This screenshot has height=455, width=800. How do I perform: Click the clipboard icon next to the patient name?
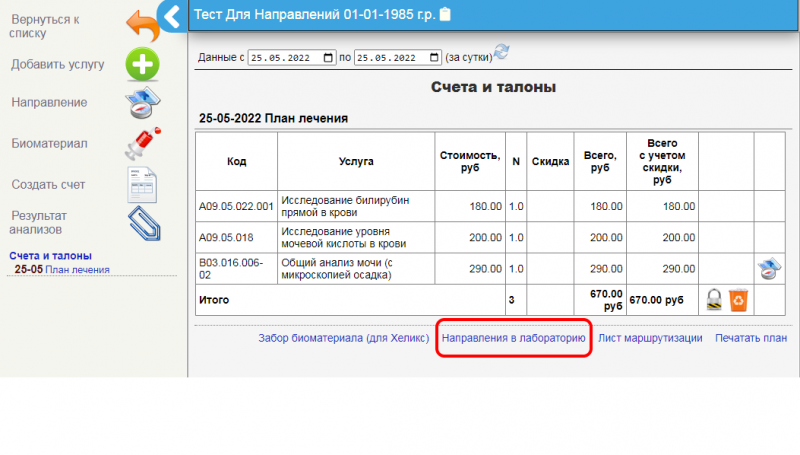(445, 14)
